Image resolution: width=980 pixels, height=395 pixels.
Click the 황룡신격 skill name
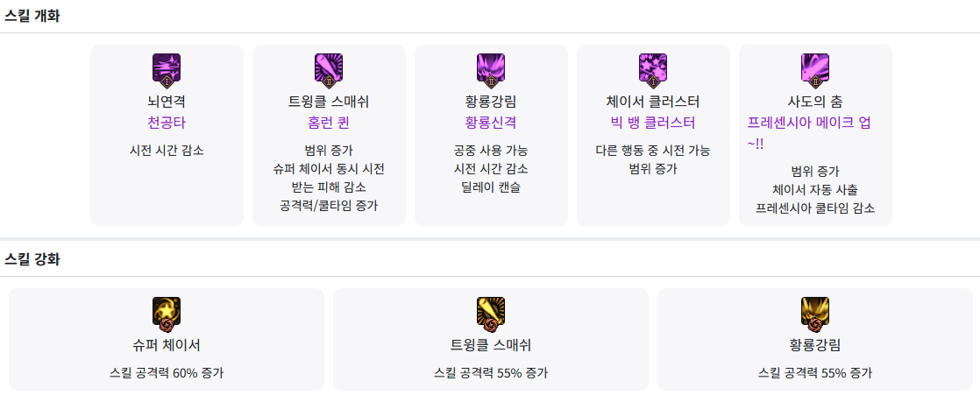(x=491, y=123)
